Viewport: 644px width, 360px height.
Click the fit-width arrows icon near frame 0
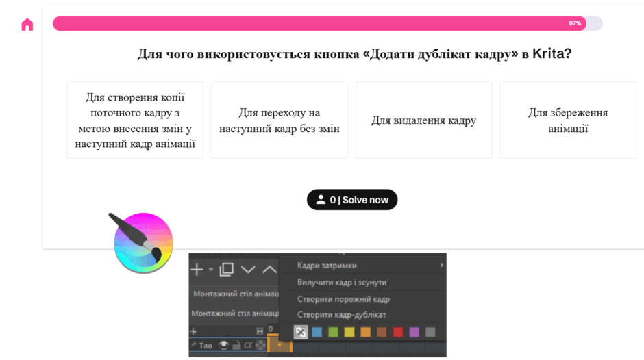click(260, 331)
